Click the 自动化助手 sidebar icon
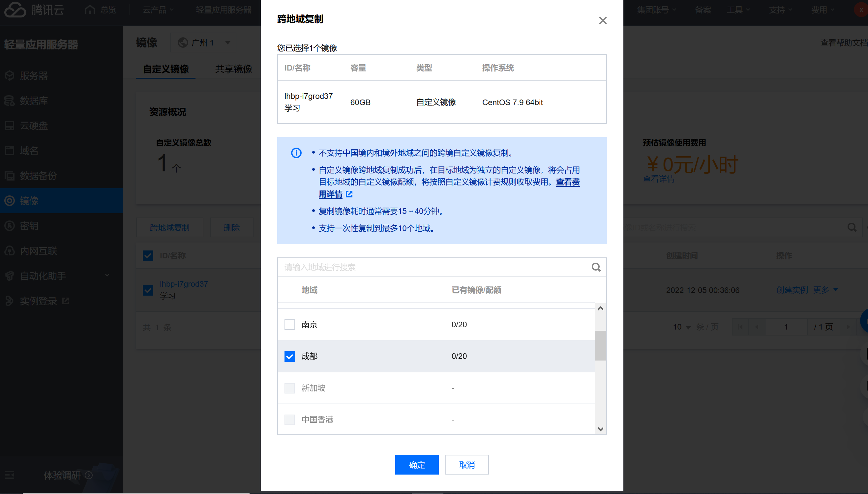868x494 pixels. (10, 276)
